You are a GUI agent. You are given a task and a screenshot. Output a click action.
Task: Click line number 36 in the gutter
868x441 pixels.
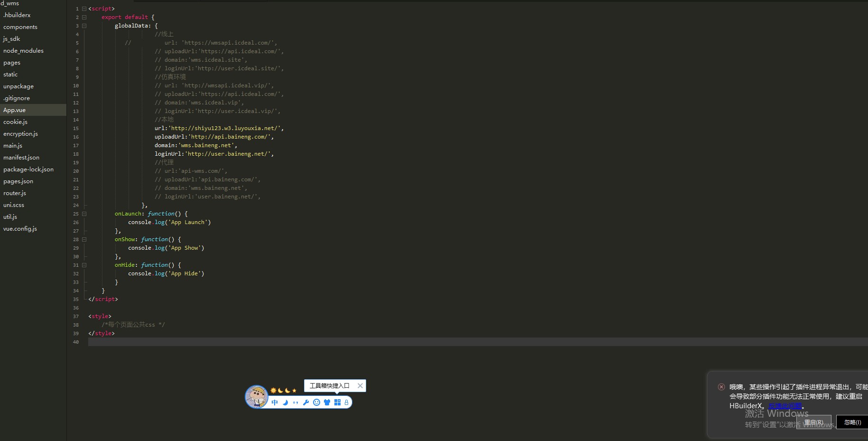76,308
